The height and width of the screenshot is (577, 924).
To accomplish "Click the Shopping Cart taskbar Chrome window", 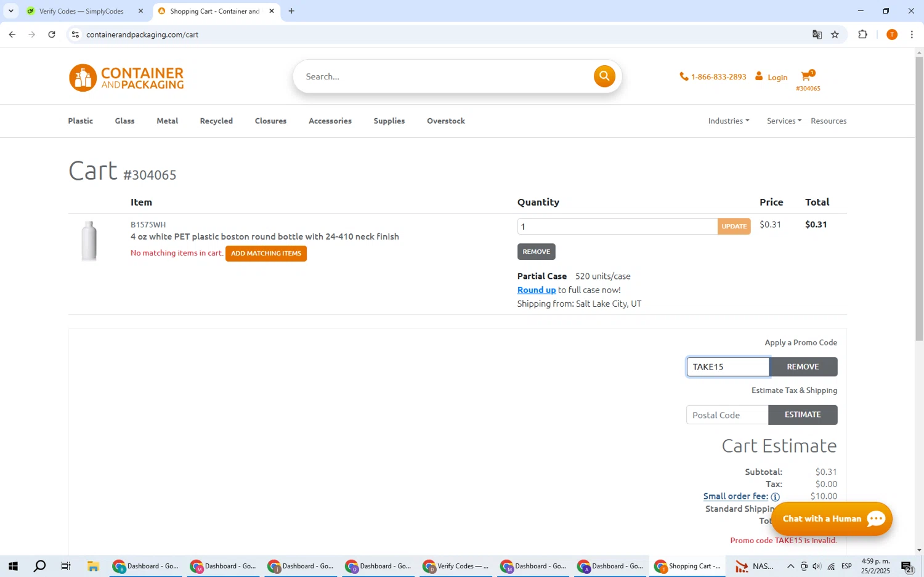I will tap(687, 566).
